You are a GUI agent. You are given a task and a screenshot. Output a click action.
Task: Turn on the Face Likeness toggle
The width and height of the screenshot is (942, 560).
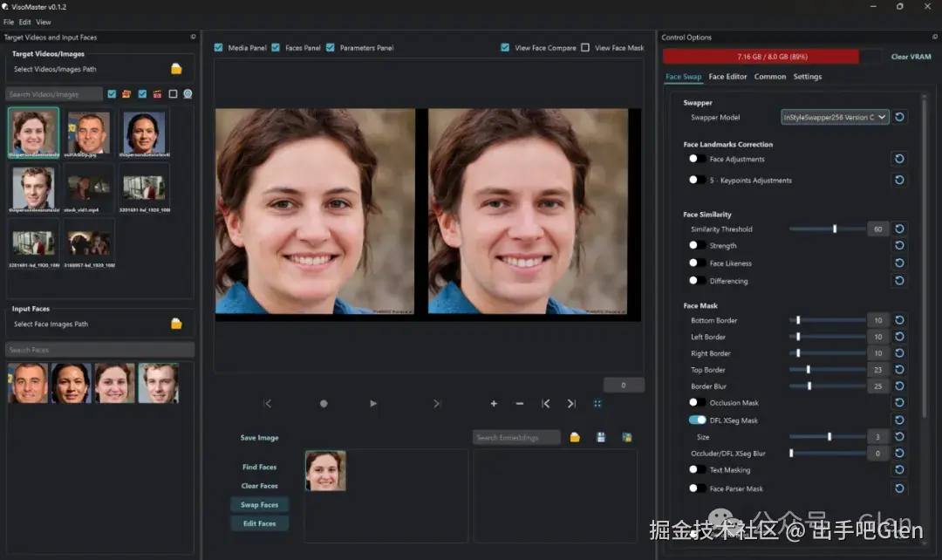point(697,263)
